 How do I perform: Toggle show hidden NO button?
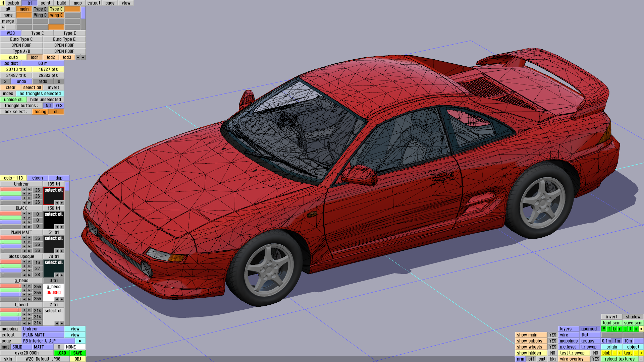(552, 353)
